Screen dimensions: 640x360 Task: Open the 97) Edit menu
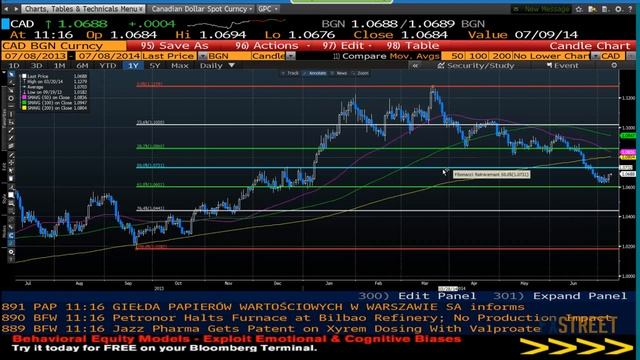click(347, 46)
